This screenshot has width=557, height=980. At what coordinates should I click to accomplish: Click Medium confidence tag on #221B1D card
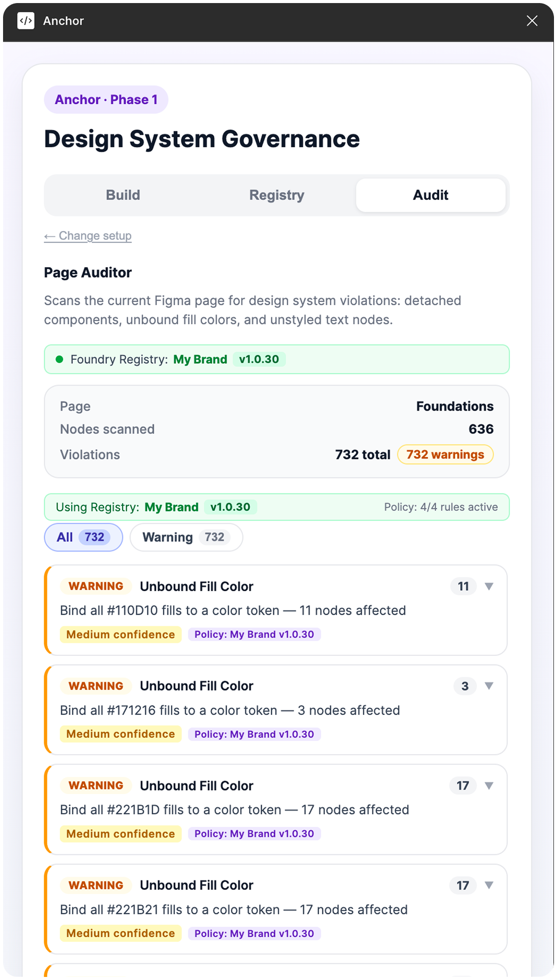pyautogui.click(x=121, y=834)
